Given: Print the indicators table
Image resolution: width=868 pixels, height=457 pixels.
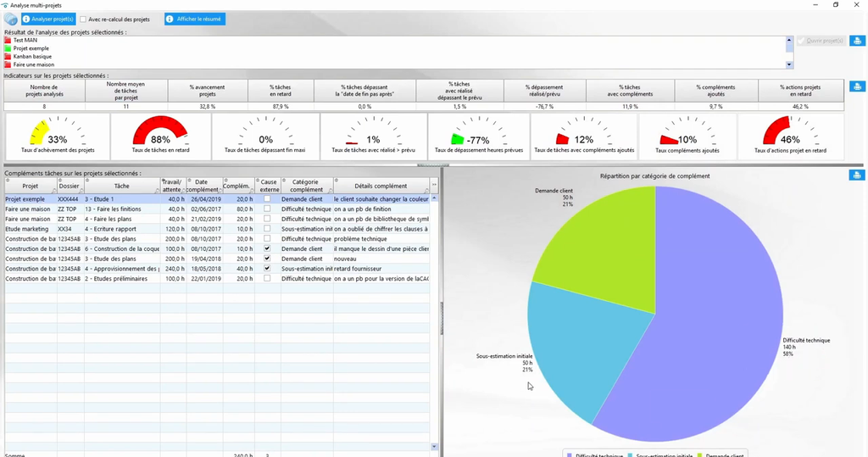Looking at the screenshot, I should click(857, 86).
